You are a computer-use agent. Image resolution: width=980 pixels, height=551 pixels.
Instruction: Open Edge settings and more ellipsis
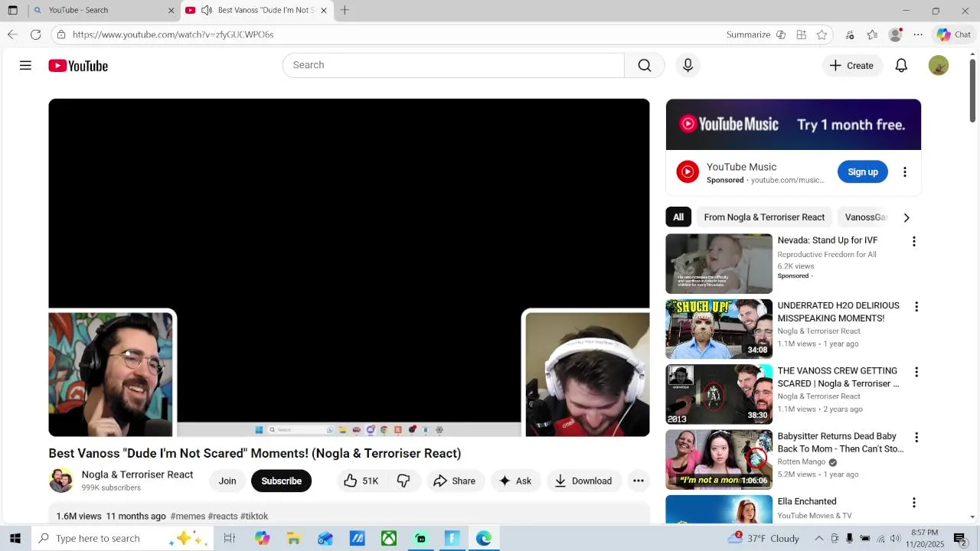918,34
